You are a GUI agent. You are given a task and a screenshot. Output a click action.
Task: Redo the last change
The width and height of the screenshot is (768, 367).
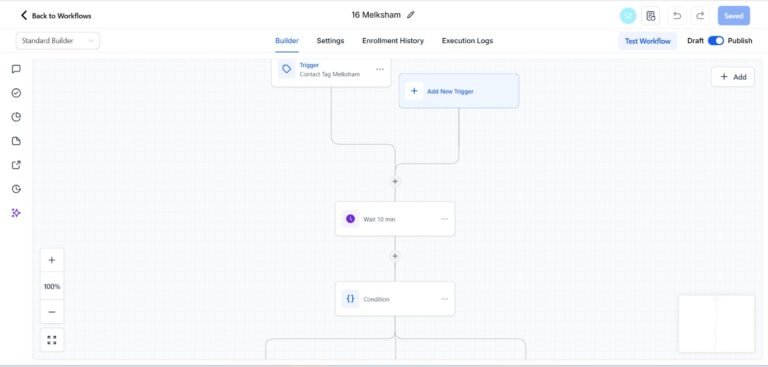pyautogui.click(x=700, y=16)
